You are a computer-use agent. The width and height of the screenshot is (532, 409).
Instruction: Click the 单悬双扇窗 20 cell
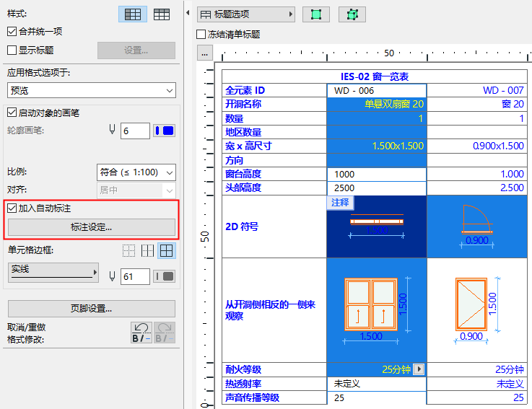(x=377, y=104)
